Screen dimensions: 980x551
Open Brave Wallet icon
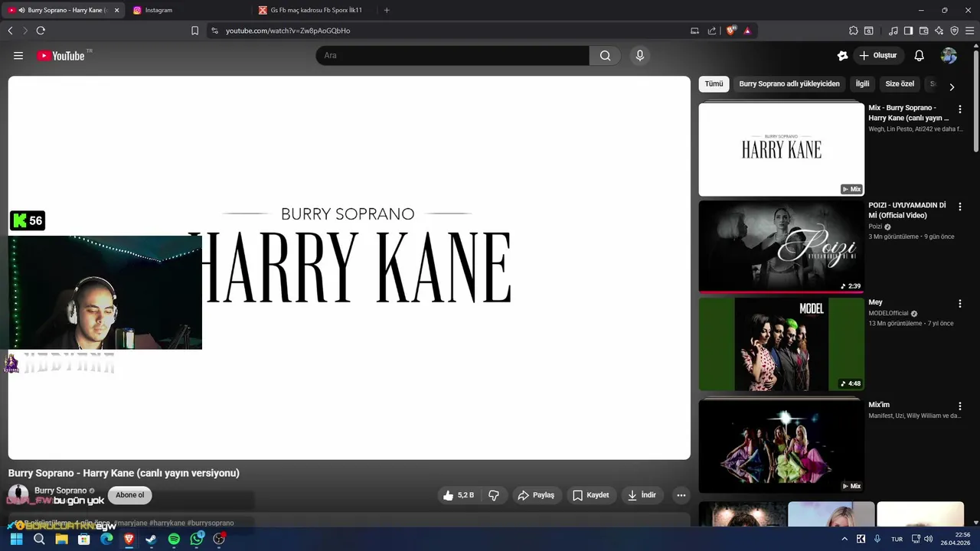(x=923, y=31)
